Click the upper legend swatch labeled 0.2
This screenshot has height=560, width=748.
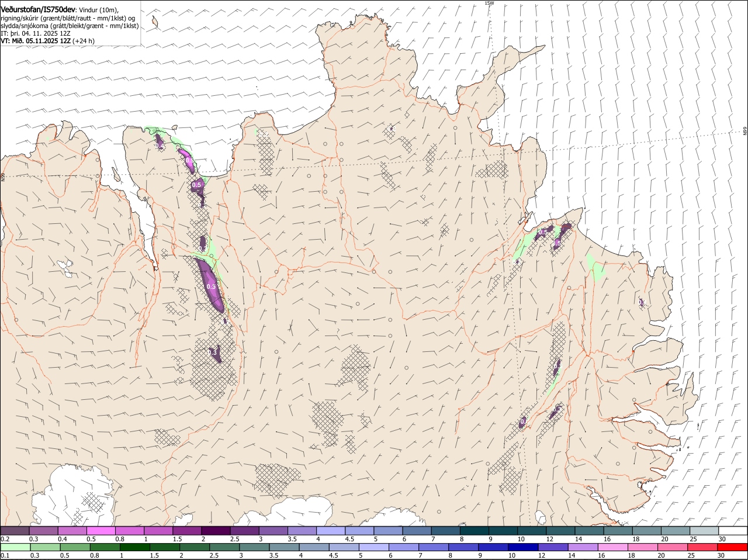click(15, 531)
